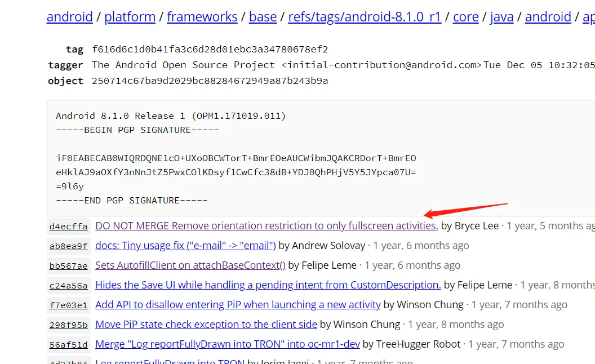Open the platform breadcrumb link
The height and width of the screenshot is (364, 595).
(130, 17)
